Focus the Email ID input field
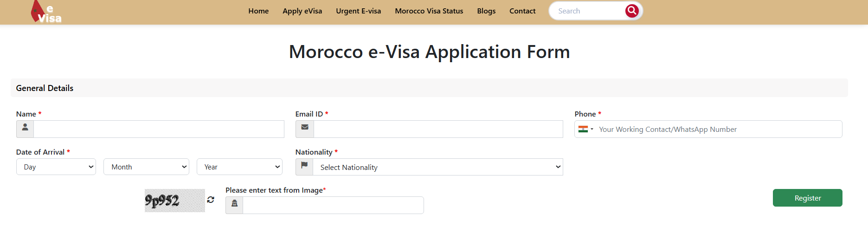This screenshot has height=234, width=868. 438,129
